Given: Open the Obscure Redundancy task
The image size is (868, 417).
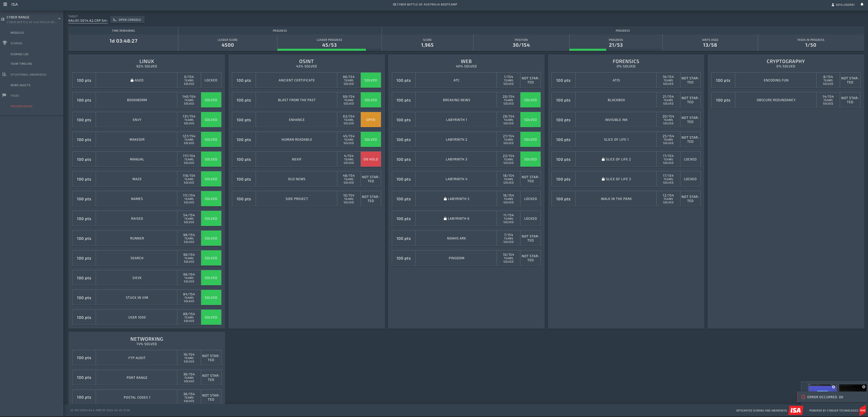Looking at the screenshot, I should 786,100.
